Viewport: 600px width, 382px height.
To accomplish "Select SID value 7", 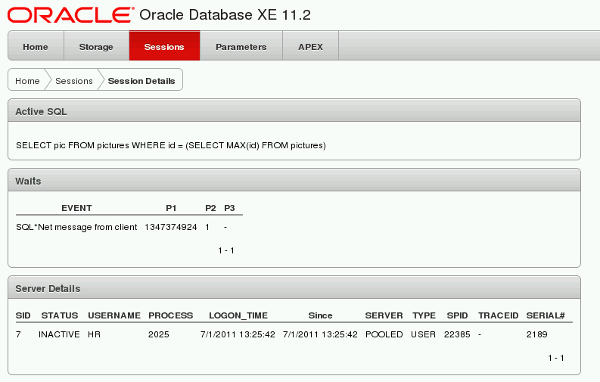I will (x=18, y=335).
